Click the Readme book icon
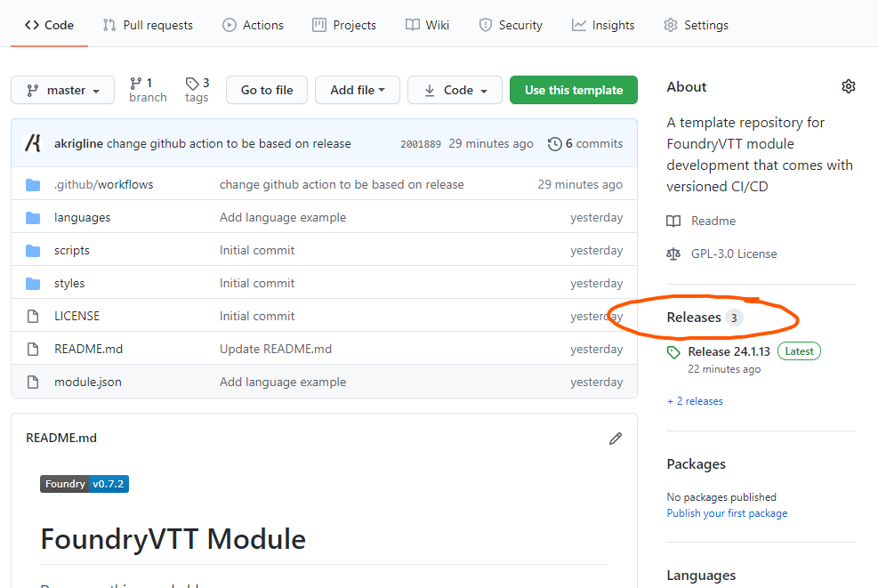The width and height of the screenshot is (878, 588). click(x=673, y=222)
